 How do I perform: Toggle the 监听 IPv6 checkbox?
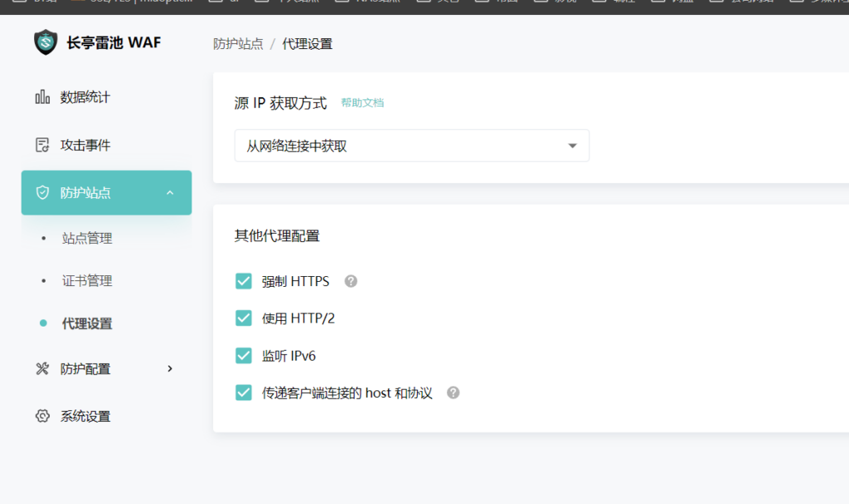[243, 355]
